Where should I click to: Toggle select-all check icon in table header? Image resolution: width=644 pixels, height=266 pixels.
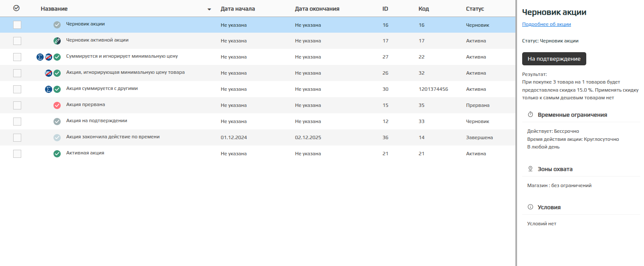tap(17, 8)
